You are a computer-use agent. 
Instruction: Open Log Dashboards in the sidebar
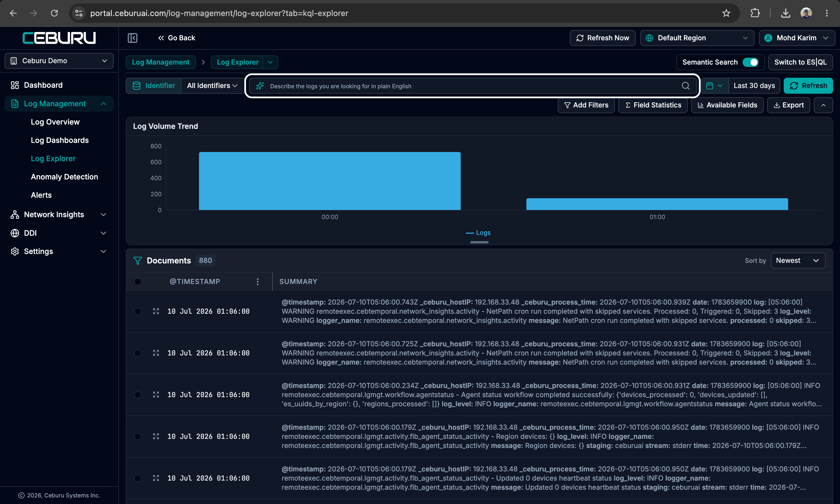pos(60,140)
